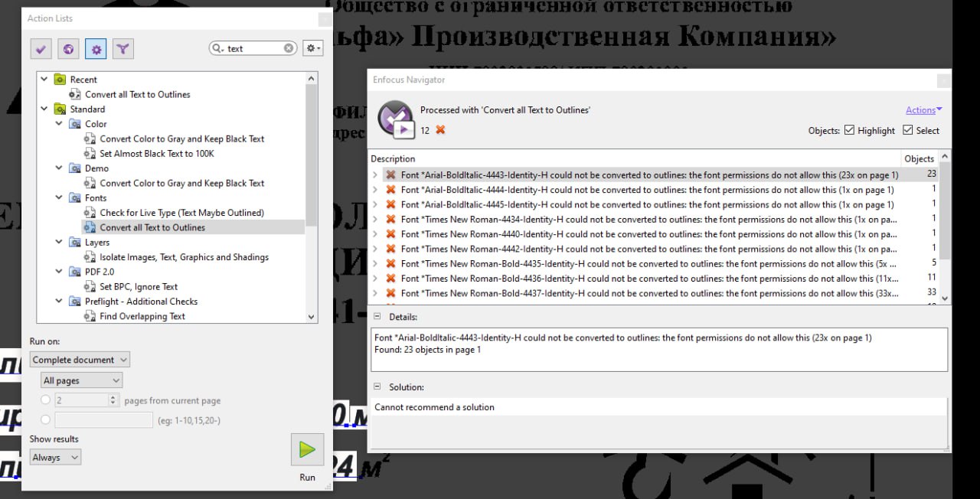Viewport: 980px width, 499px height.
Task: Select Convert Color to Gray under Demo
Action: coord(182,183)
